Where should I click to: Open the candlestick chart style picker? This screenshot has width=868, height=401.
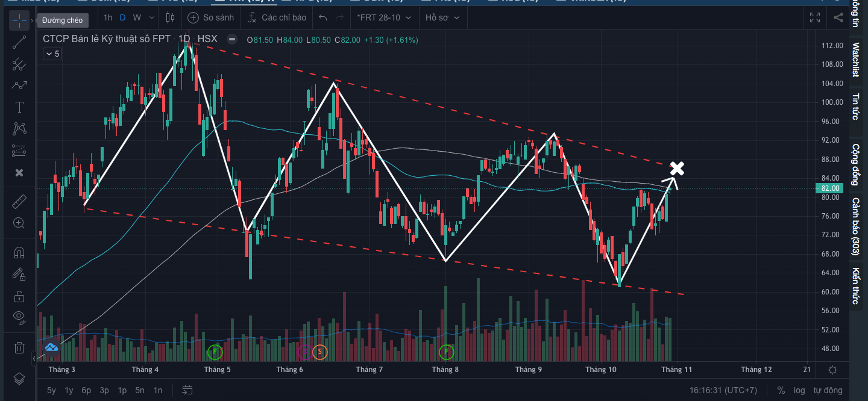(x=169, y=17)
